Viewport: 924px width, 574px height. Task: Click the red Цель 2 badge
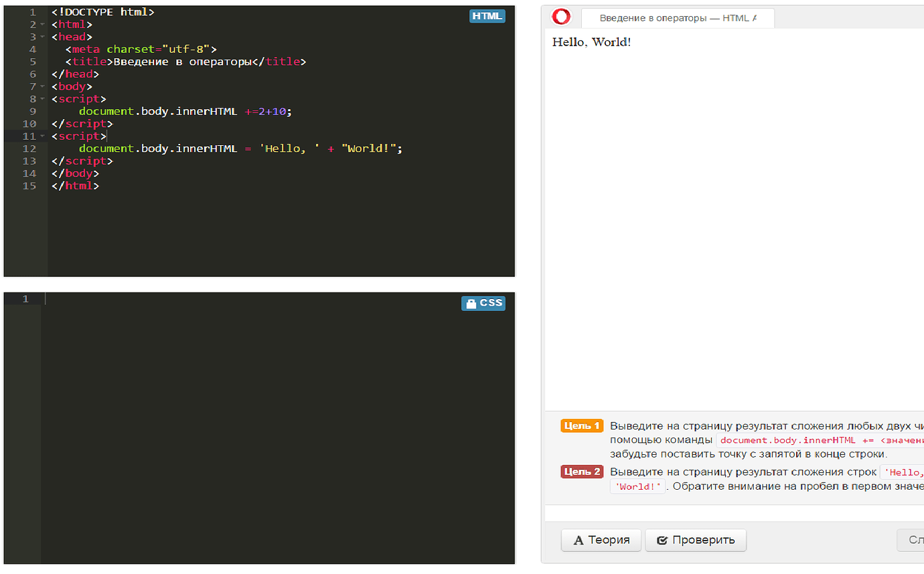[x=582, y=472]
